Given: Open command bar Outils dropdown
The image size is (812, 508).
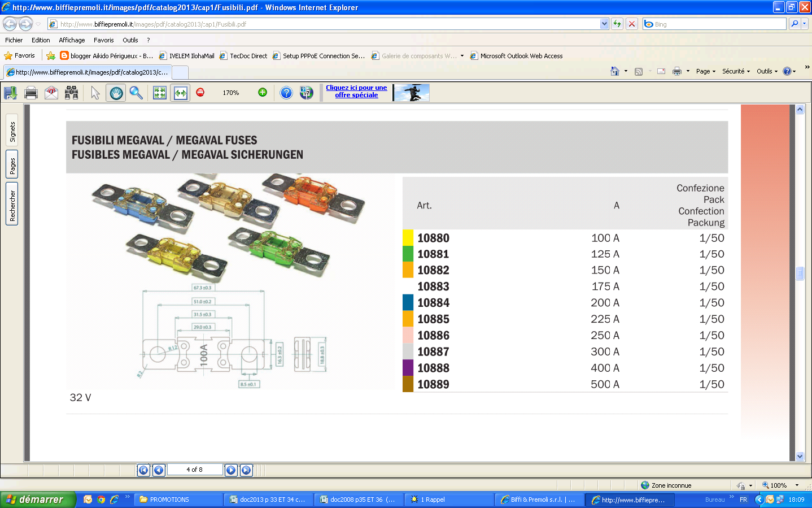Looking at the screenshot, I should (x=767, y=71).
